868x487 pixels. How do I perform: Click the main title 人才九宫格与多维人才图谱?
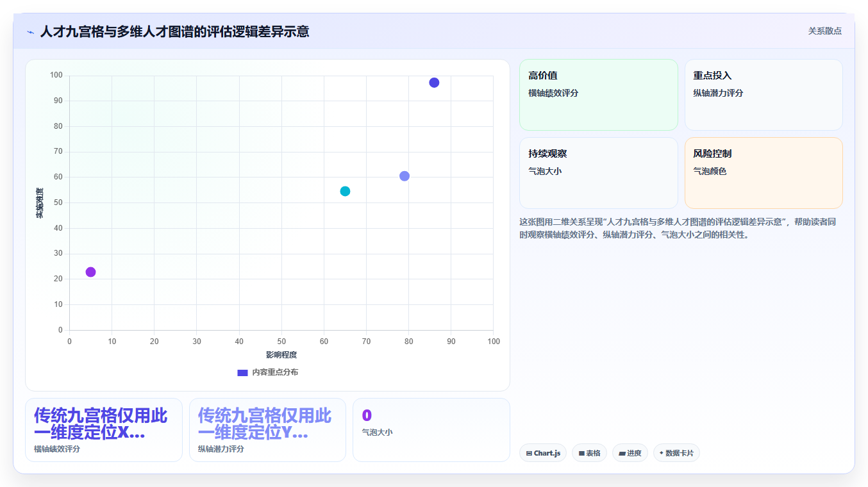174,31
